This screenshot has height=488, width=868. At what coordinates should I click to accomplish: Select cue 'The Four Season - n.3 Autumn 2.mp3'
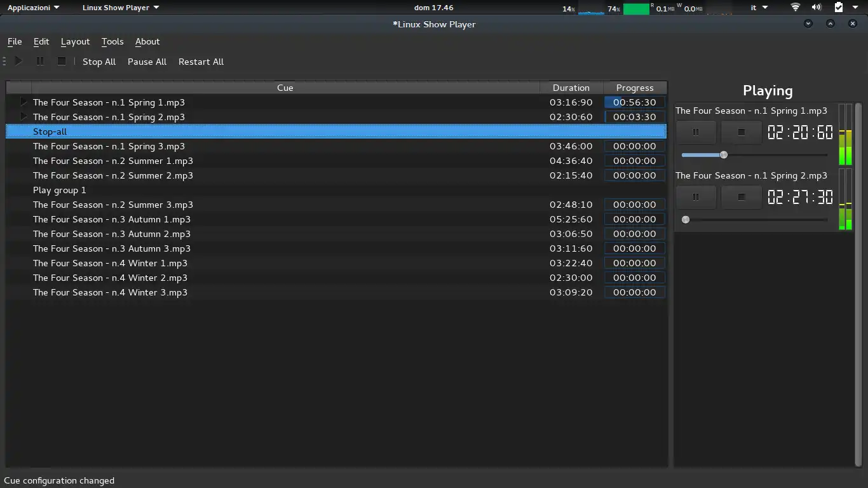click(336, 234)
